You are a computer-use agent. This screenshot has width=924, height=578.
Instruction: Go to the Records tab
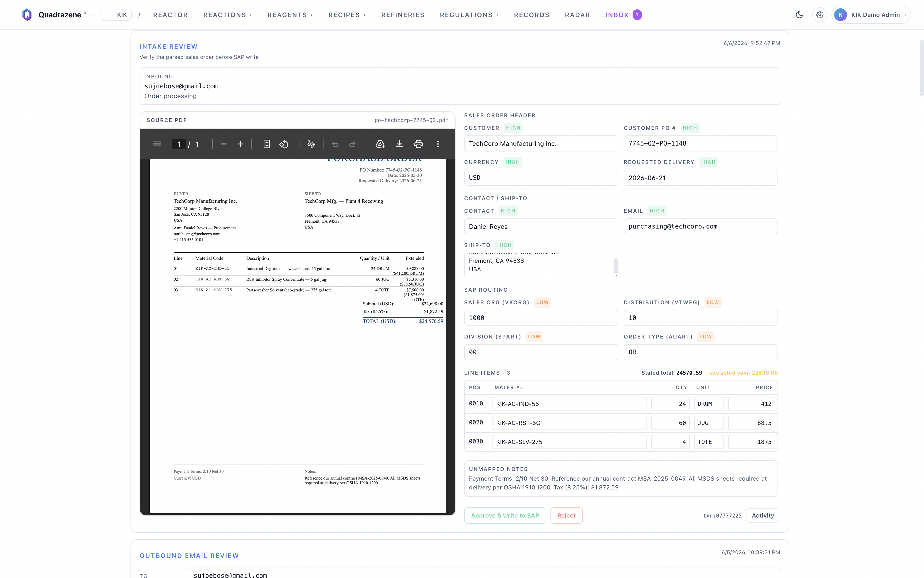tap(532, 15)
